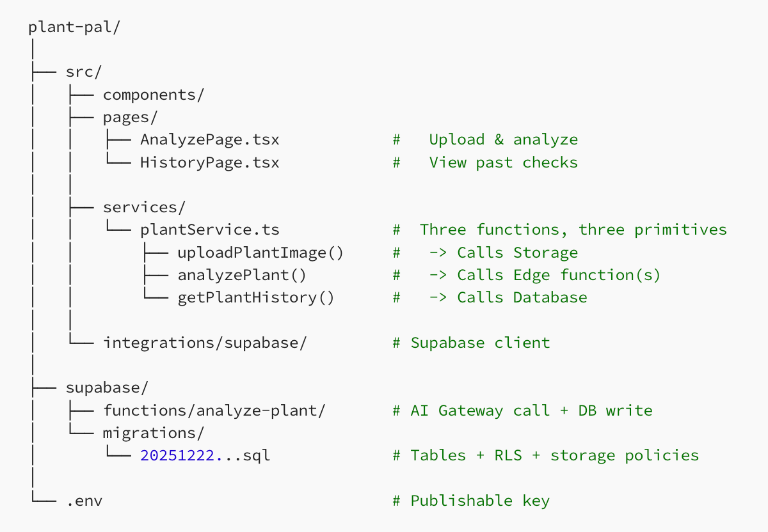Click the 'Publishable key' comment
This screenshot has height=532, width=768.
[x=480, y=501]
